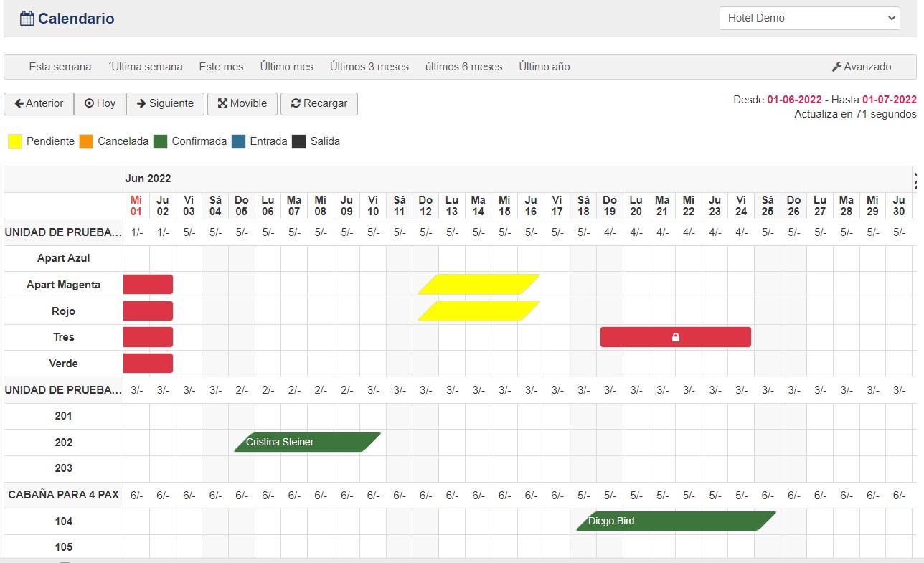924x563 pixels.
Task: Jump to today using Hoy button
Action: coord(100,103)
